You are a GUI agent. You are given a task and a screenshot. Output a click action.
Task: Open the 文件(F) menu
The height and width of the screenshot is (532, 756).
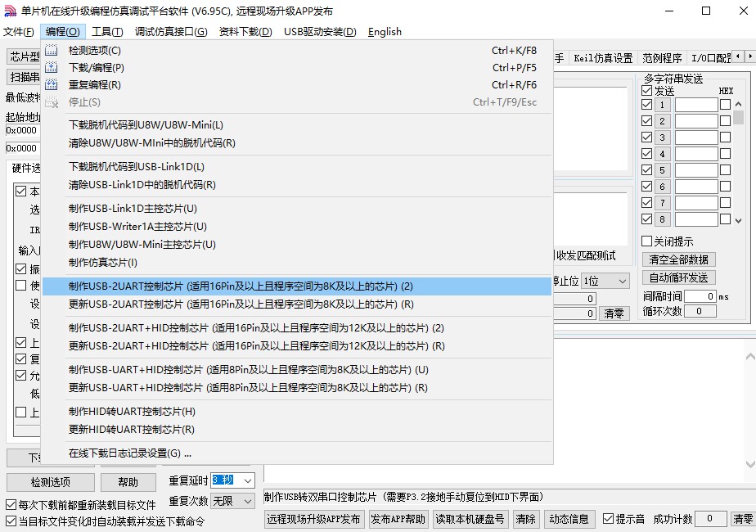click(19, 32)
